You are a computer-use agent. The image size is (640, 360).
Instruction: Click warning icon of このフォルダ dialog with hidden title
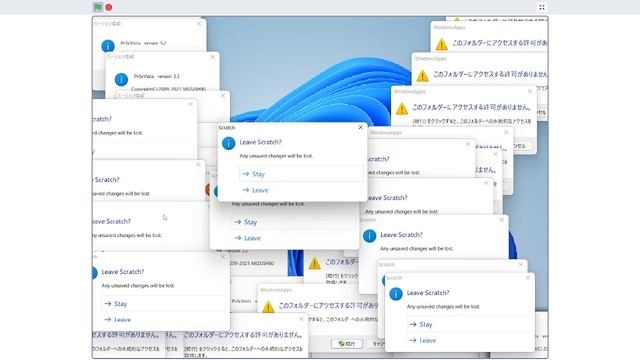tap(314, 264)
